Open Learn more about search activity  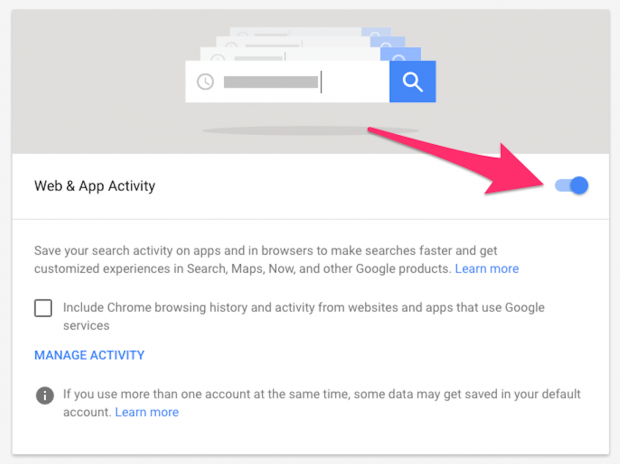click(487, 269)
